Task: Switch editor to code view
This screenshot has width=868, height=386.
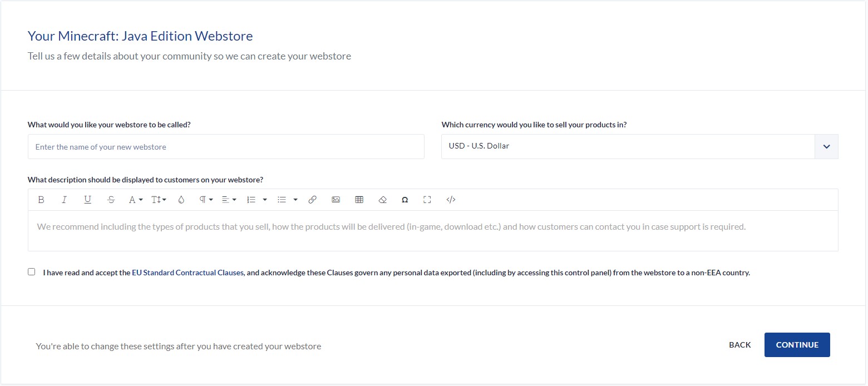Action: coord(451,200)
